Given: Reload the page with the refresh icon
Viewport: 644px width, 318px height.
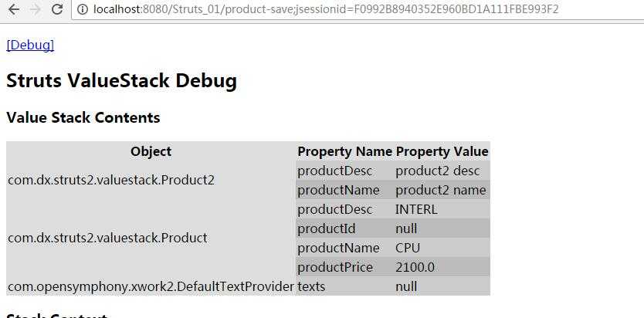Looking at the screenshot, I should [57, 9].
